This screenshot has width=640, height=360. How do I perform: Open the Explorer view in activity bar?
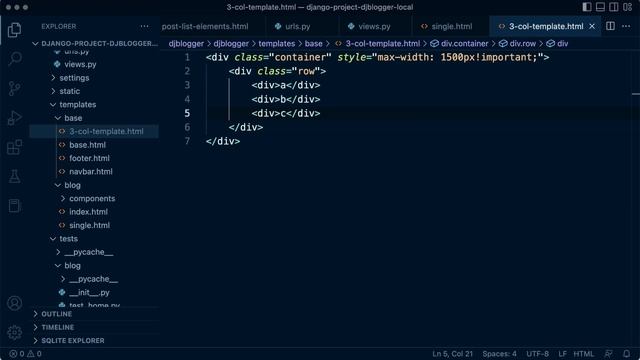pos(14,30)
